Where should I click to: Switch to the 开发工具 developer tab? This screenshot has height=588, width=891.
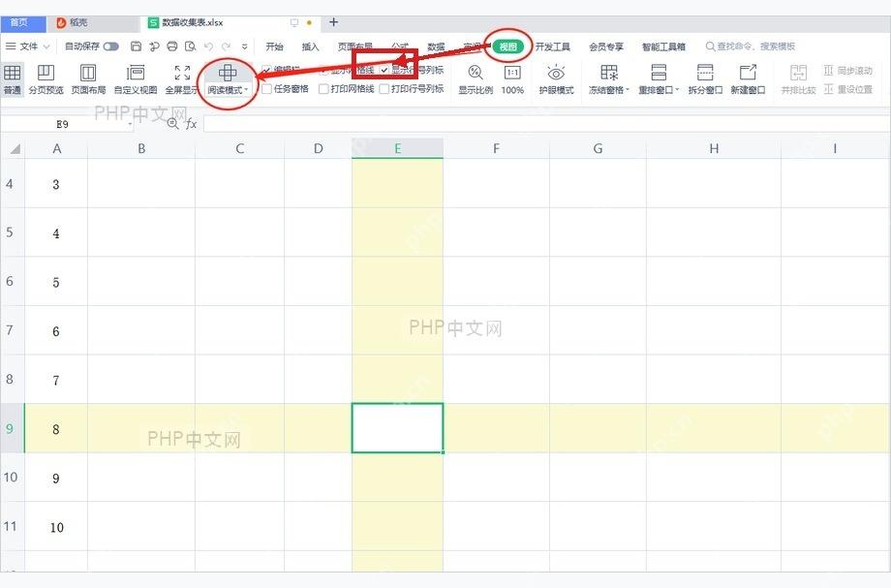[x=552, y=46]
